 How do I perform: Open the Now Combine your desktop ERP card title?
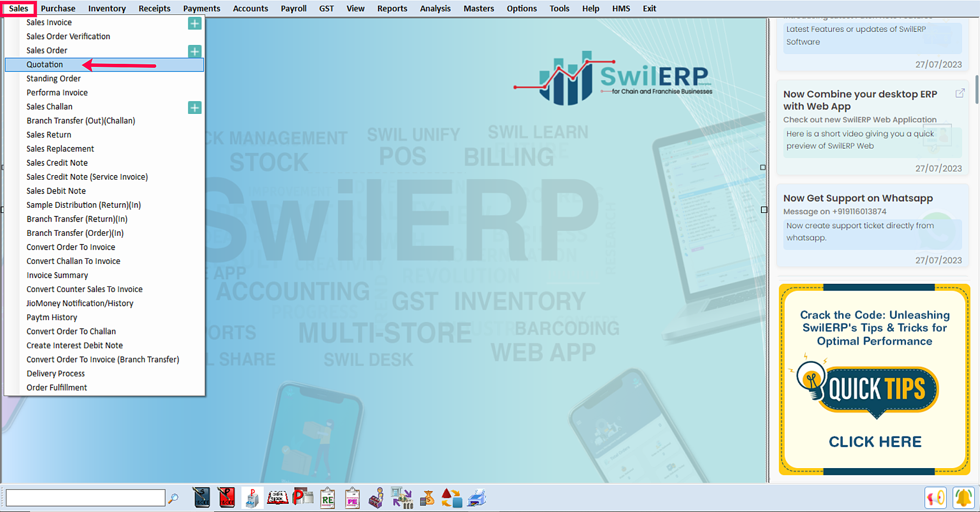click(x=860, y=100)
